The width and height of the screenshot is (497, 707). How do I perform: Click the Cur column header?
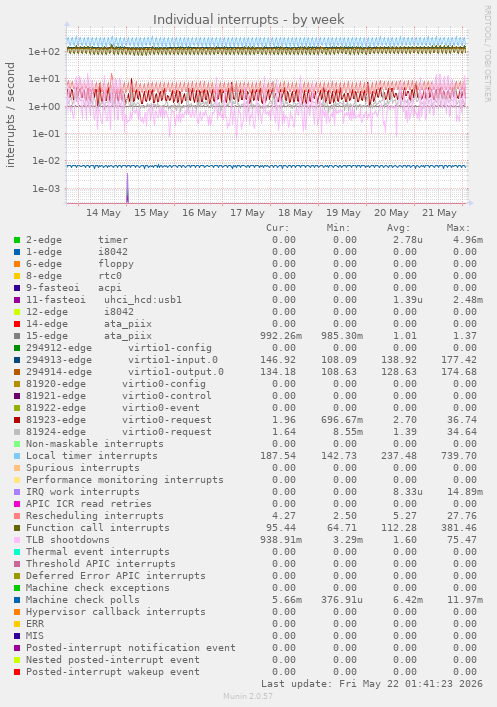[x=278, y=228]
